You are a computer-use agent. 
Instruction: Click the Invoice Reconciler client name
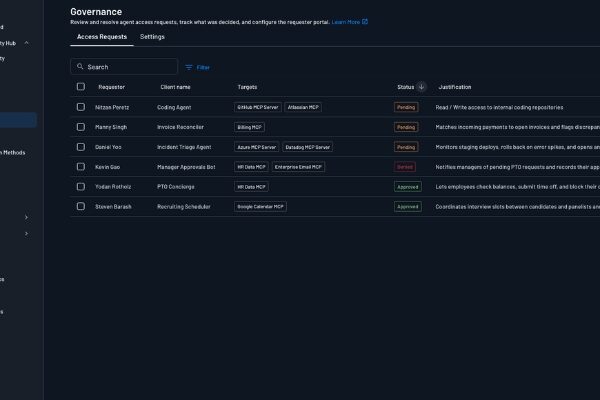click(x=180, y=127)
